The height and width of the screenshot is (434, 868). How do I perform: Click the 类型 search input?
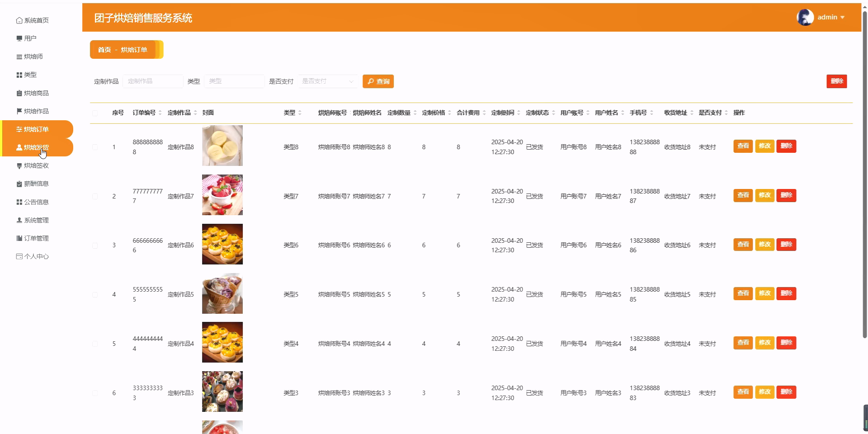234,81
